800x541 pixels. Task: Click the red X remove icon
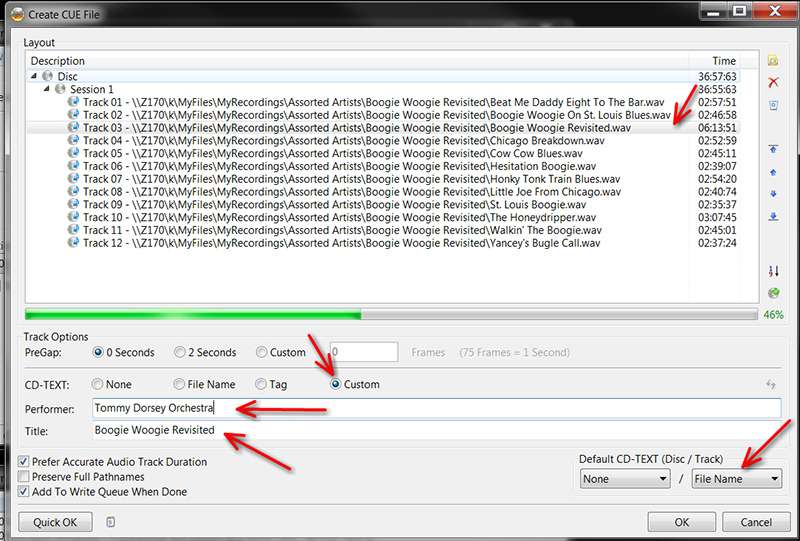click(x=773, y=82)
